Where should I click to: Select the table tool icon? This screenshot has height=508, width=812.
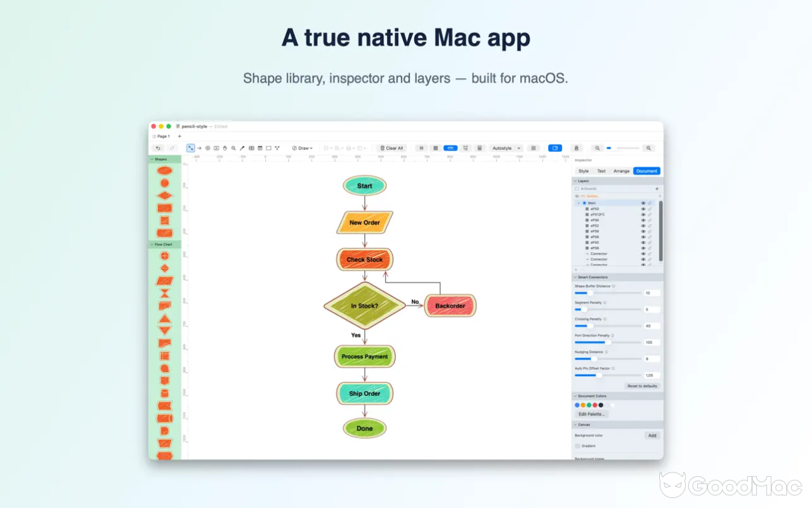point(251,148)
